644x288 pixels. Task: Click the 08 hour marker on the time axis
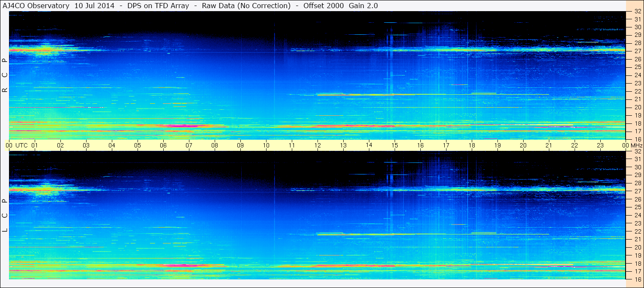[x=215, y=145]
